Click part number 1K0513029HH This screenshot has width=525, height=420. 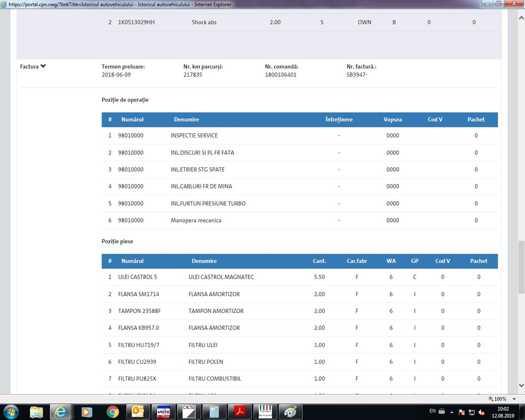pos(136,23)
